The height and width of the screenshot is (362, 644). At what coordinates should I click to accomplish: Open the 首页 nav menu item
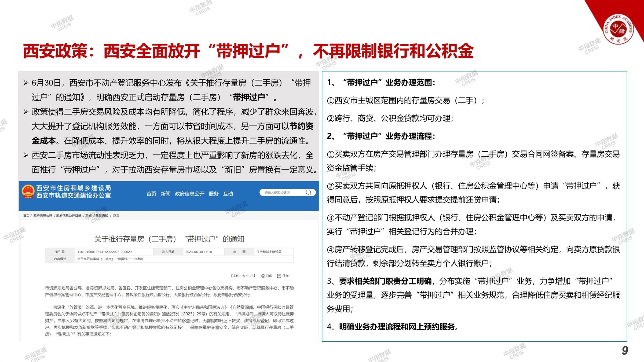pyautogui.click(x=151, y=194)
